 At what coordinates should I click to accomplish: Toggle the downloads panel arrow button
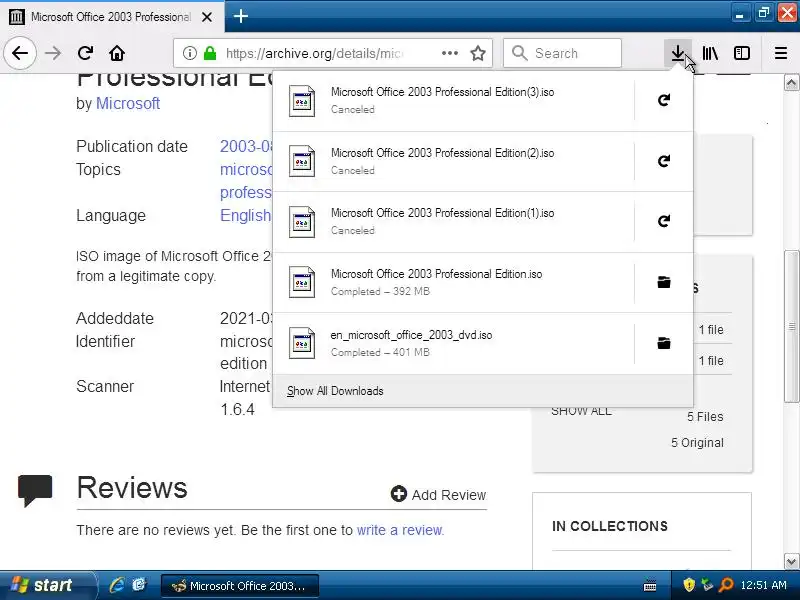(x=678, y=53)
